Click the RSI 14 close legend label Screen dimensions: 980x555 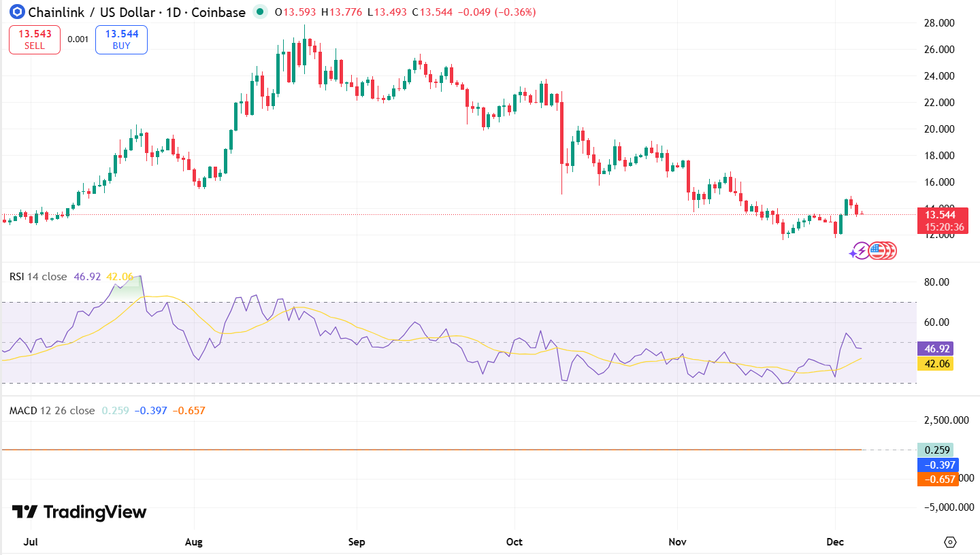click(x=37, y=277)
